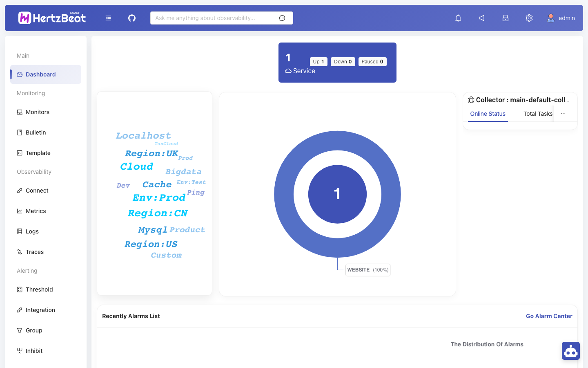Click the Paused 0 status badge
This screenshot has height=368, width=588.
point(372,62)
